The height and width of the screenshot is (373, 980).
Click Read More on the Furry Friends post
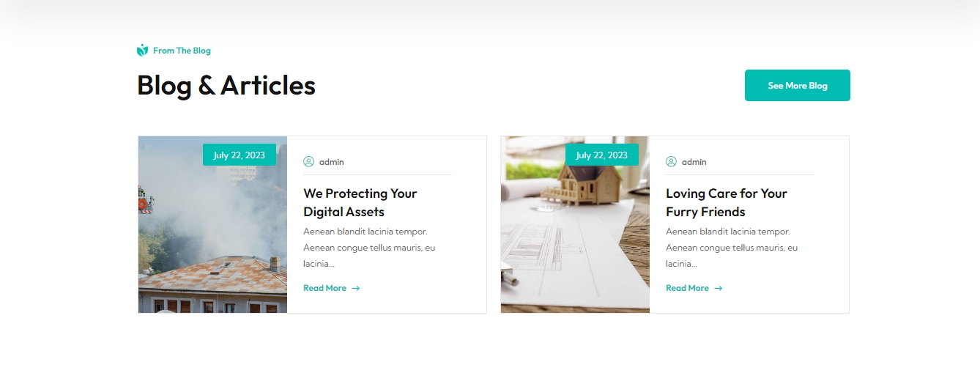688,288
